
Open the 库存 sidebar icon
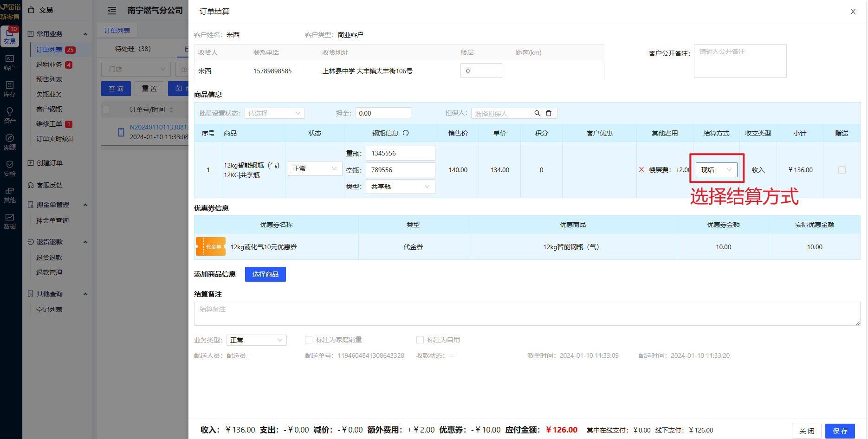point(10,89)
